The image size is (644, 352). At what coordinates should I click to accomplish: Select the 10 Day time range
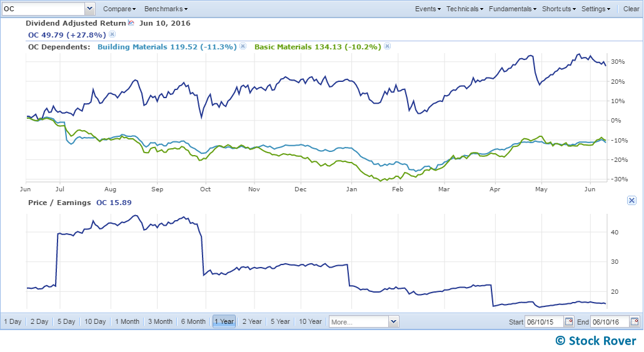[95, 321]
